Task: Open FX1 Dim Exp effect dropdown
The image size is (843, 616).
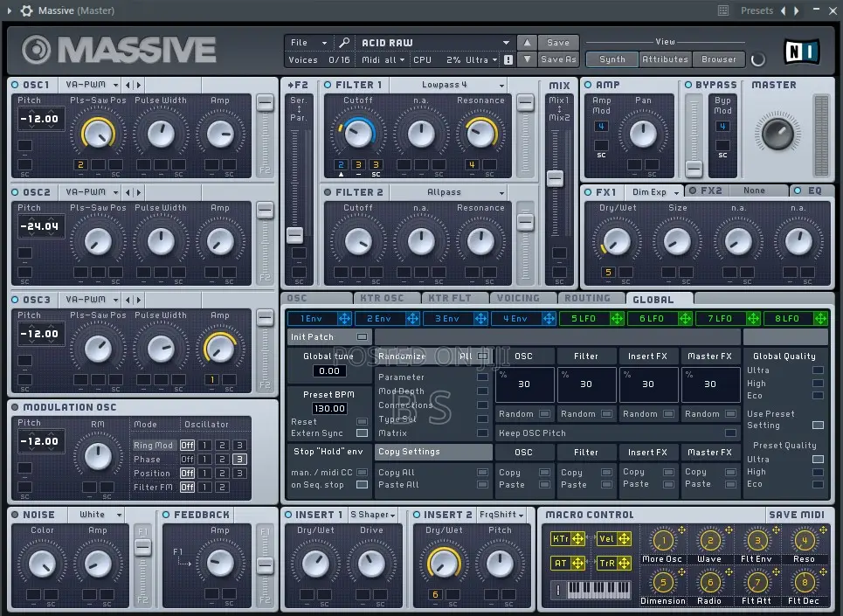Action: click(654, 192)
